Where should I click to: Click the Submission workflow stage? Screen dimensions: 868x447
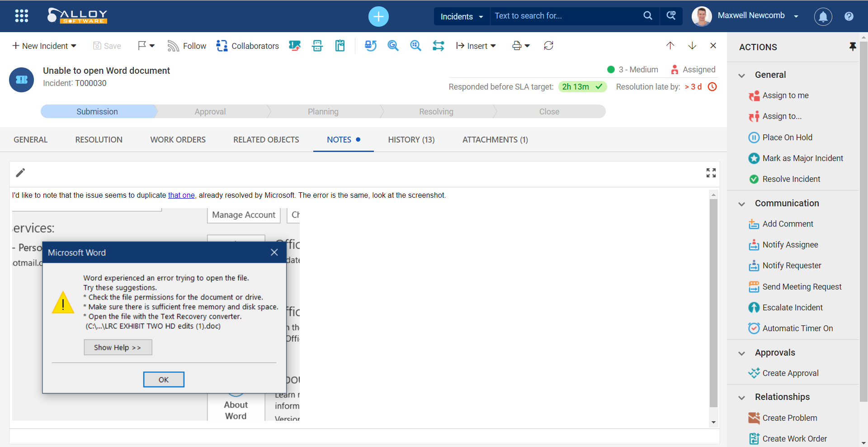(97, 112)
